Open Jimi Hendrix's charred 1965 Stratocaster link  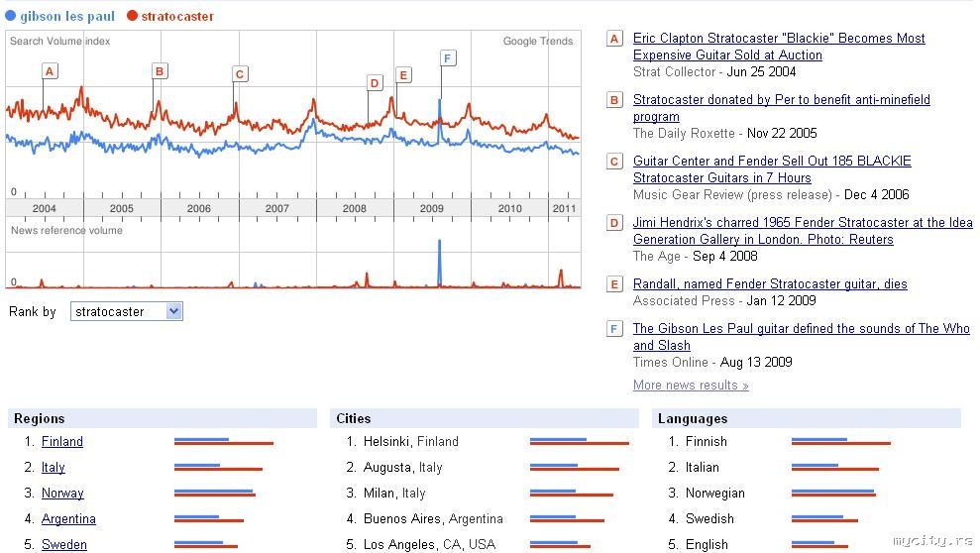pos(803,230)
